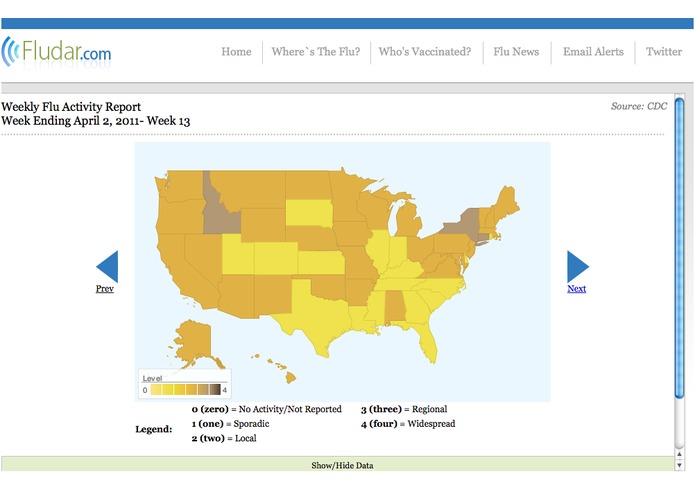Select California on the flu map
The image size is (695, 494).
[177, 268]
